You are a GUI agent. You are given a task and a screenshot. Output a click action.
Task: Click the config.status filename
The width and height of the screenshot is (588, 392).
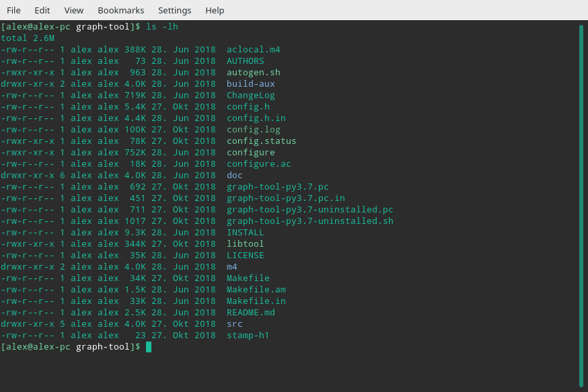click(261, 141)
